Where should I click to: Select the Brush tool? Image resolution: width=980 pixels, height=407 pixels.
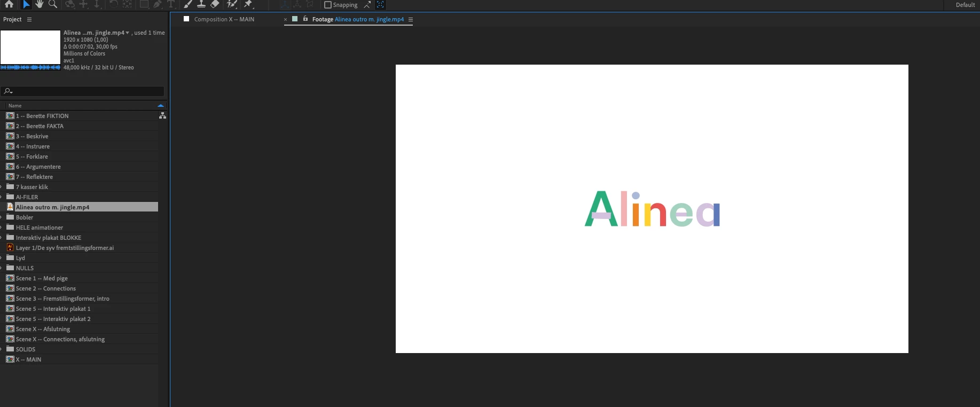(188, 4)
